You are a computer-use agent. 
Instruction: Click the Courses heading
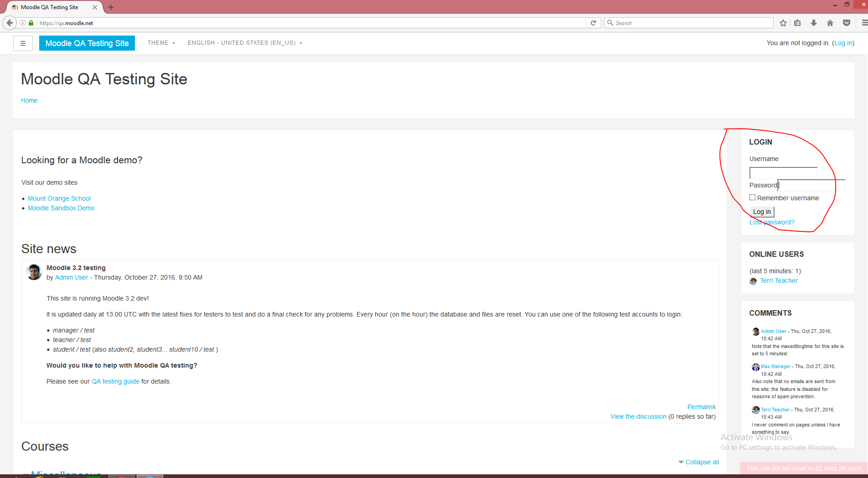45,446
